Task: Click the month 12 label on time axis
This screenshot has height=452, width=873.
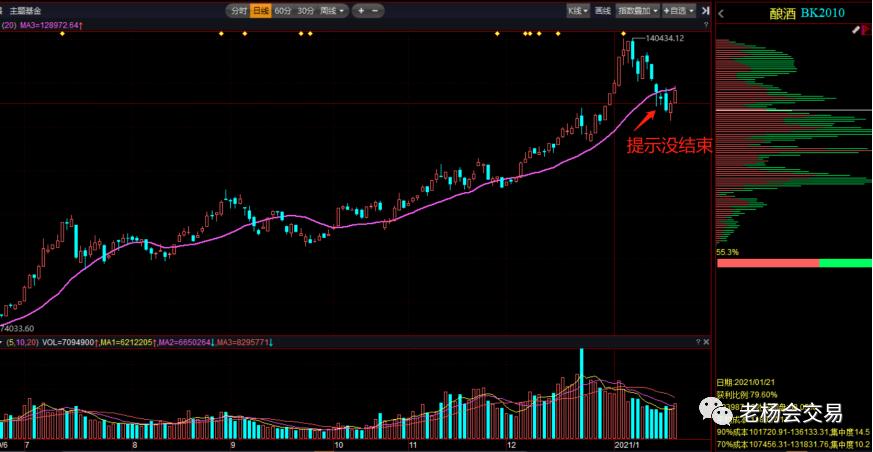Action: [x=511, y=446]
